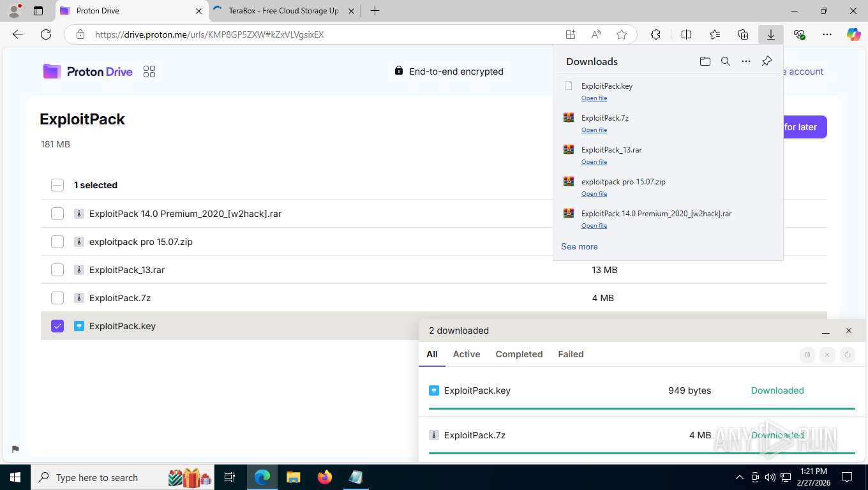Minimize the transfer manager panel
868x490 pixels.
826,330
